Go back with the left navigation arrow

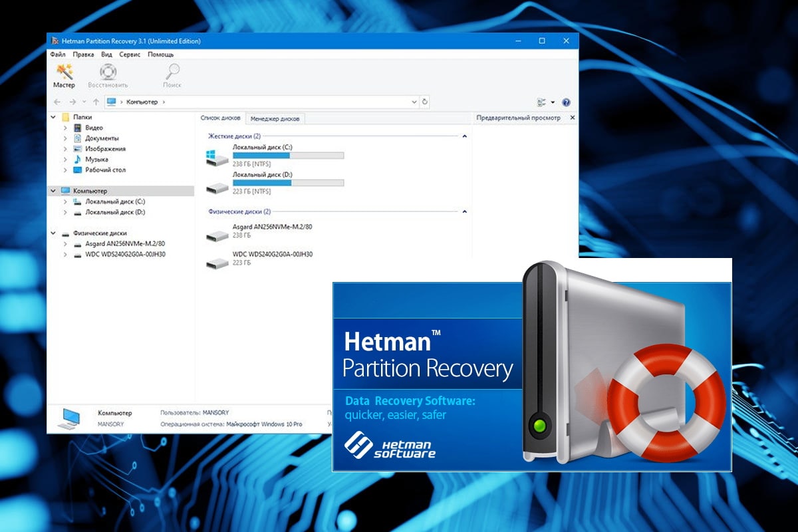pyautogui.click(x=57, y=102)
